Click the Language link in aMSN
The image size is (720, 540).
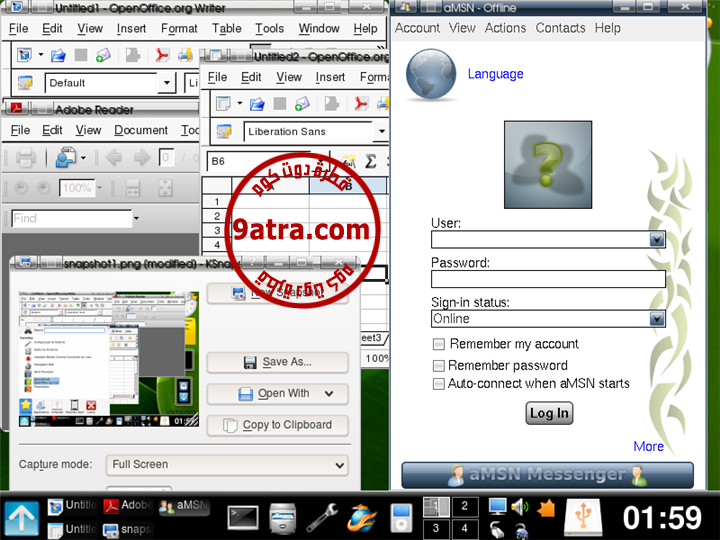[x=495, y=74]
